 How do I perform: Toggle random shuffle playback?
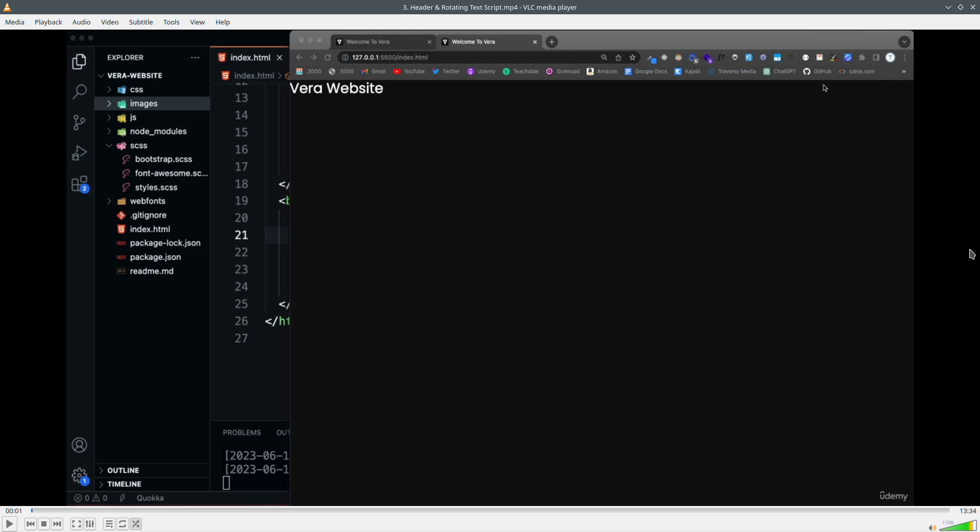click(136, 524)
